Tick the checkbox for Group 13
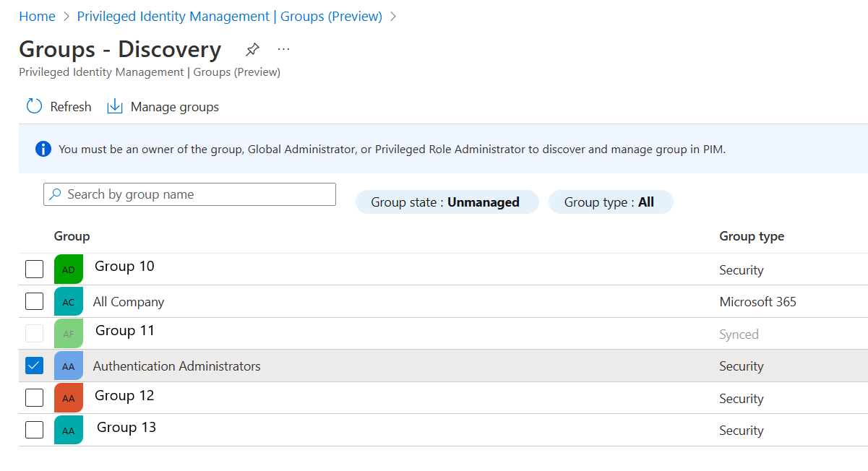 [x=34, y=430]
